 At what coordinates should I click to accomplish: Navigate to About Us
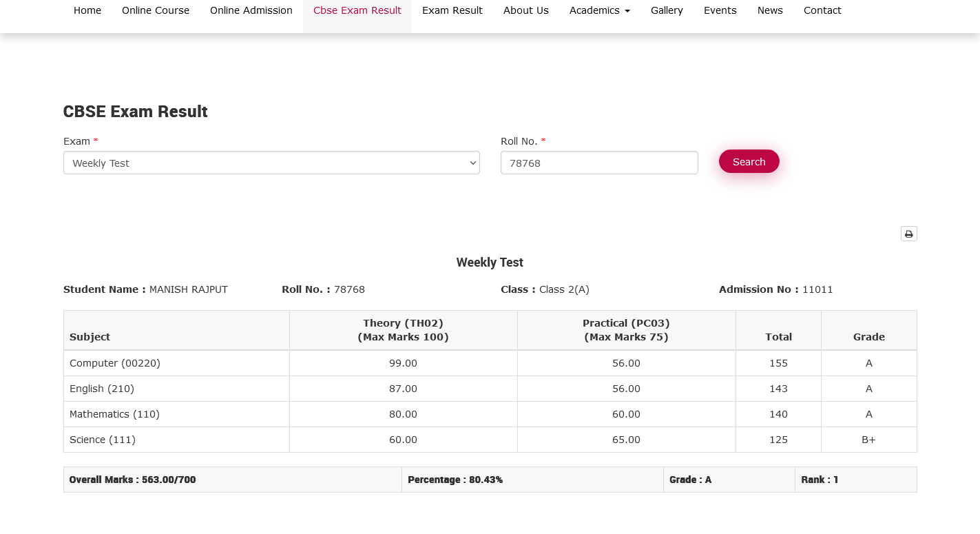tap(526, 10)
